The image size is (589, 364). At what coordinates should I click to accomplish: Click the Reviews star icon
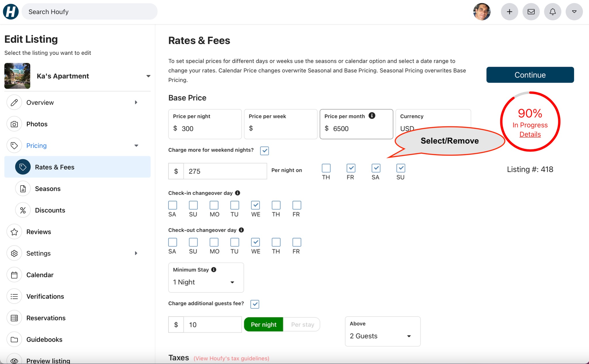point(14,232)
